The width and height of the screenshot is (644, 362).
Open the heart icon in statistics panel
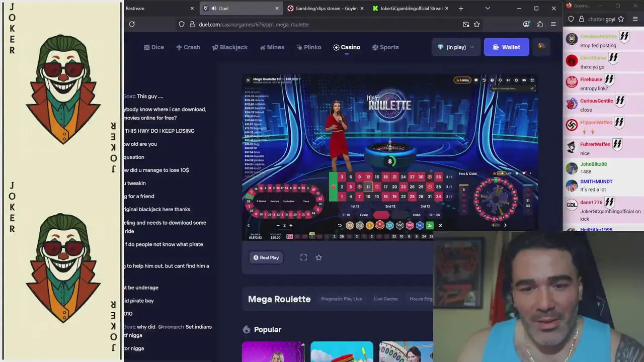tap(524, 173)
